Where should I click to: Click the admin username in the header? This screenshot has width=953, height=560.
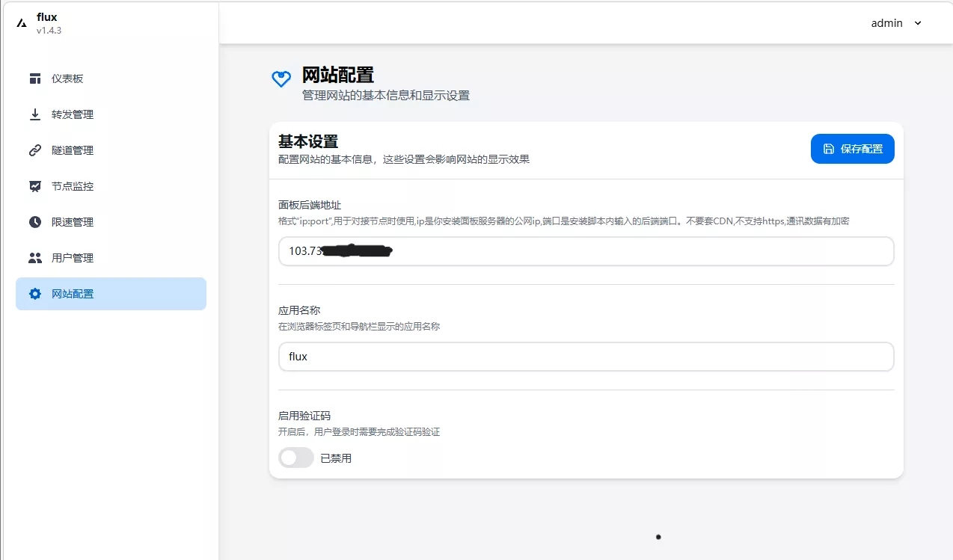tap(886, 23)
